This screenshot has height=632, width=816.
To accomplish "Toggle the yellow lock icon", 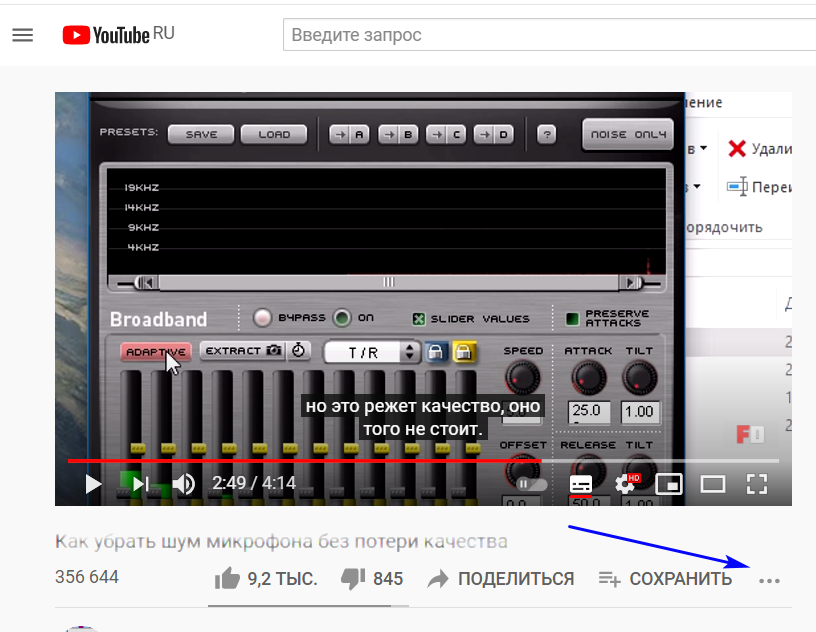I will click(464, 352).
